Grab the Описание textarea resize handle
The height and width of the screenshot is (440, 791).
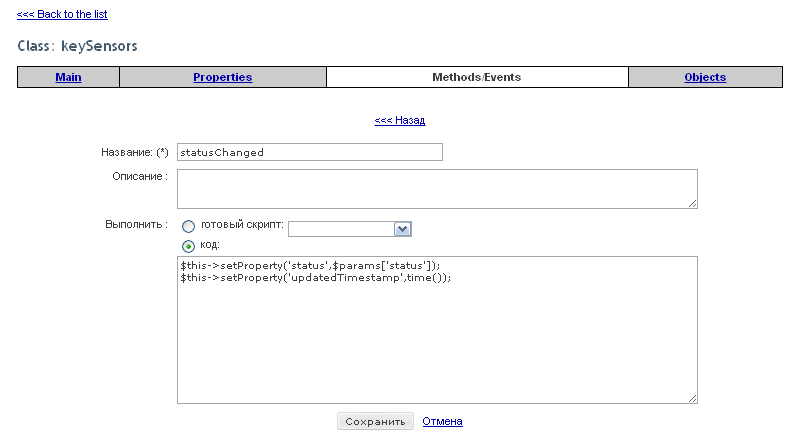[x=693, y=203]
